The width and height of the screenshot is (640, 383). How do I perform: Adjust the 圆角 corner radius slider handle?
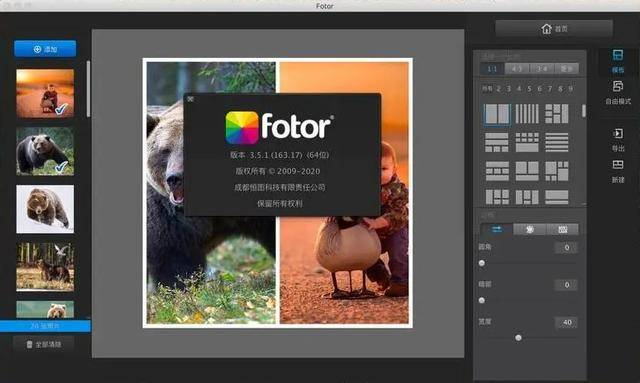(x=482, y=263)
